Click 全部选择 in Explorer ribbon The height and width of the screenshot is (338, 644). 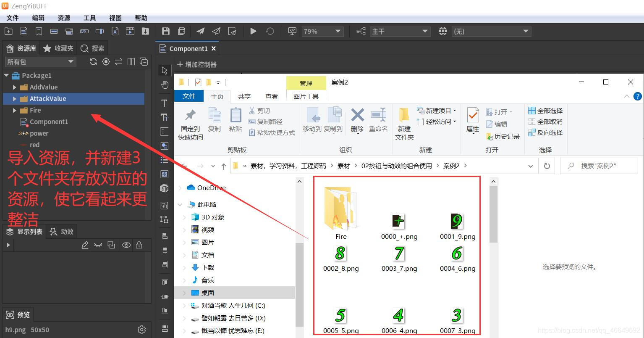click(x=545, y=111)
